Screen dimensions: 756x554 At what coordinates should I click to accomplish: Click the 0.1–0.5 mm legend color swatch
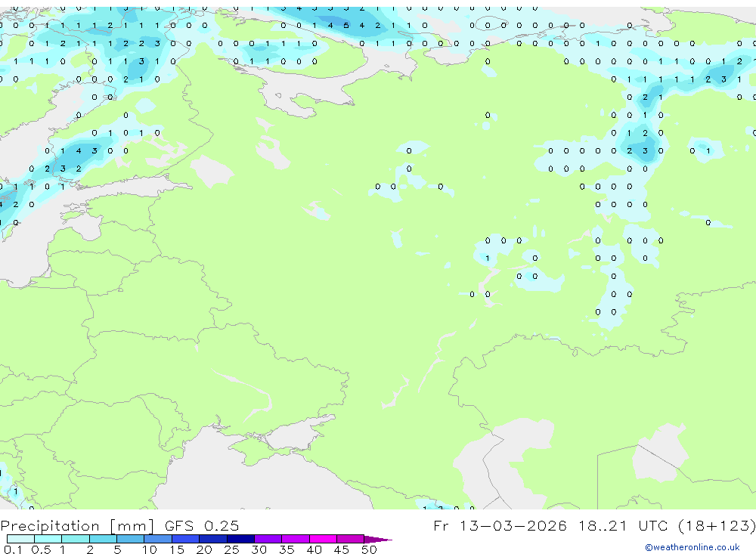20,539
